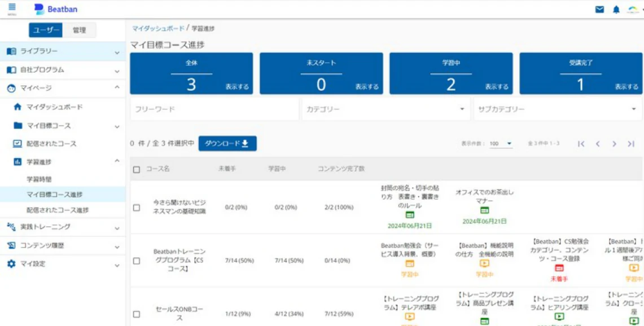644x326 pixels.
Task: Expand the 自社プログラム menu chevron
Action: (x=117, y=71)
